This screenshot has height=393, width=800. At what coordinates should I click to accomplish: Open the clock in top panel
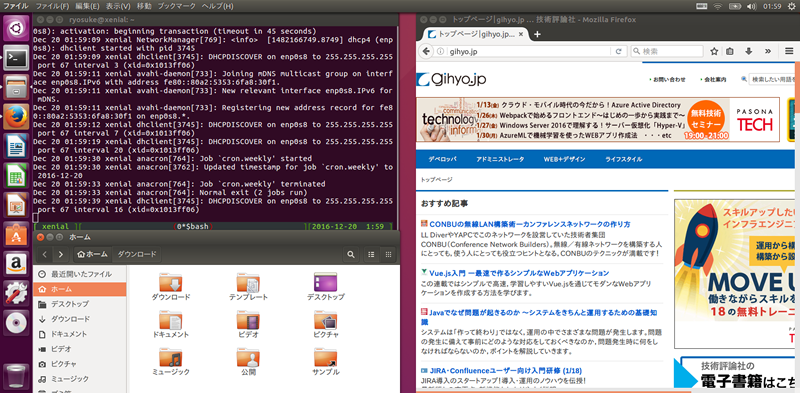[773, 6]
